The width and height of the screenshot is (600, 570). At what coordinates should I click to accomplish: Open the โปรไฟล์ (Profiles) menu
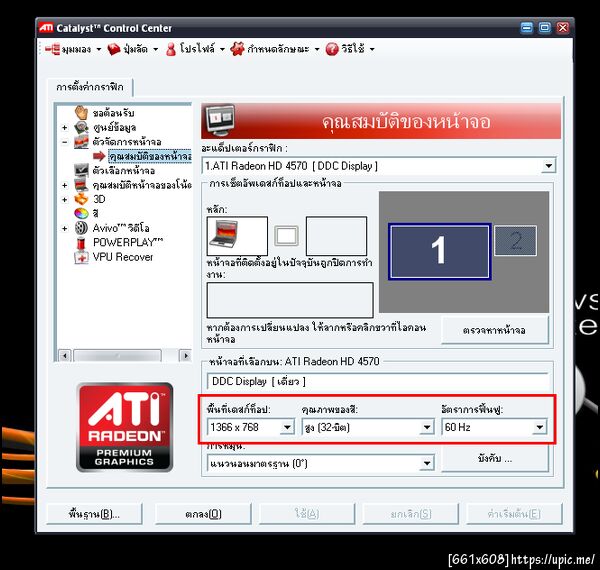(x=195, y=49)
